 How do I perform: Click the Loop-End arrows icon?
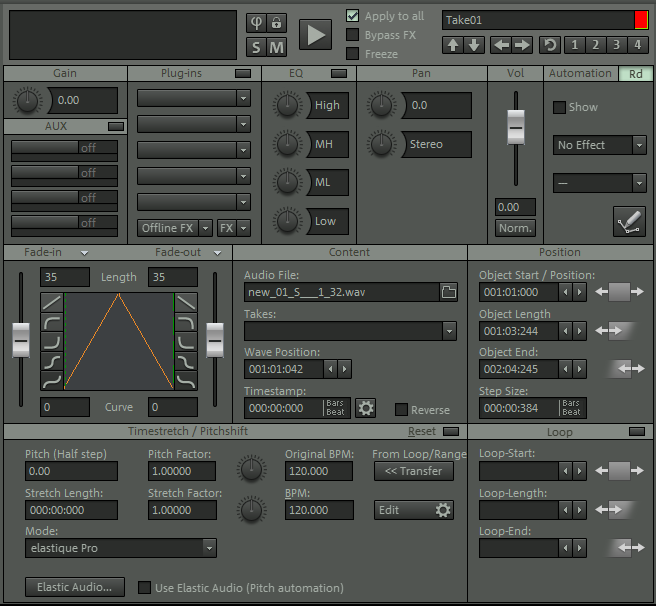coord(626,547)
